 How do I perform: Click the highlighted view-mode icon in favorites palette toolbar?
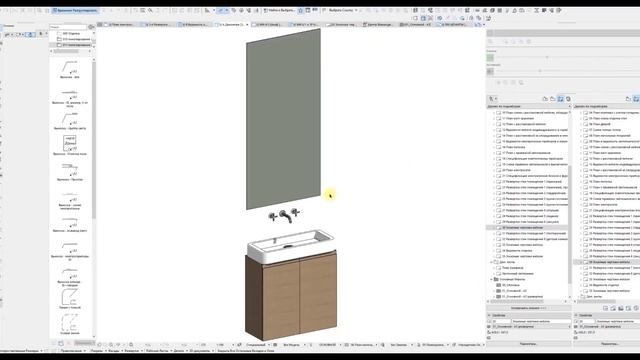tap(31, 35)
